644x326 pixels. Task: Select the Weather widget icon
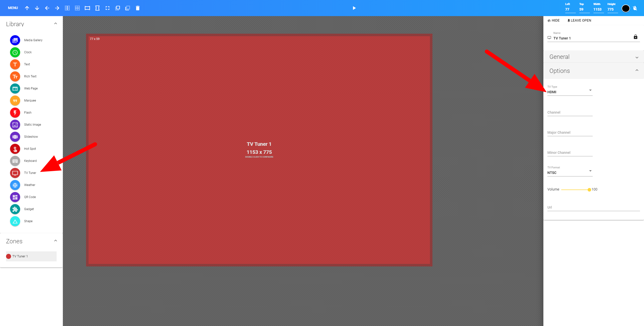coord(15,185)
